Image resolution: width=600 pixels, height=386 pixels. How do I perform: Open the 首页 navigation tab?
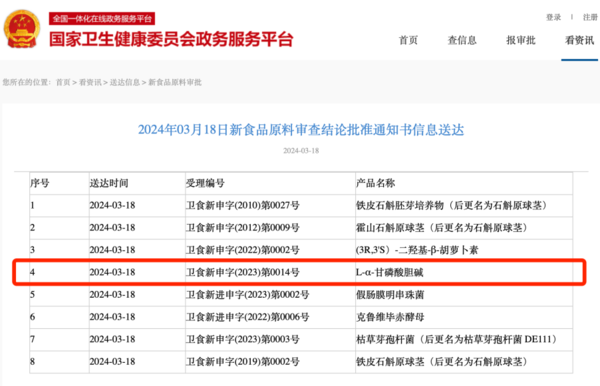(408, 41)
